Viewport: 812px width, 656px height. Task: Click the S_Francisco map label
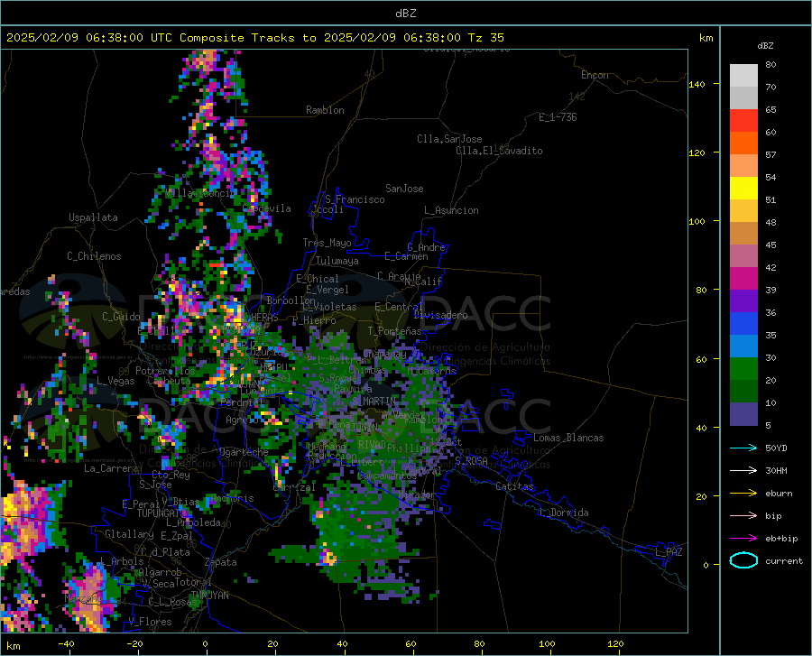pyautogui.click(x=355, y=199)
